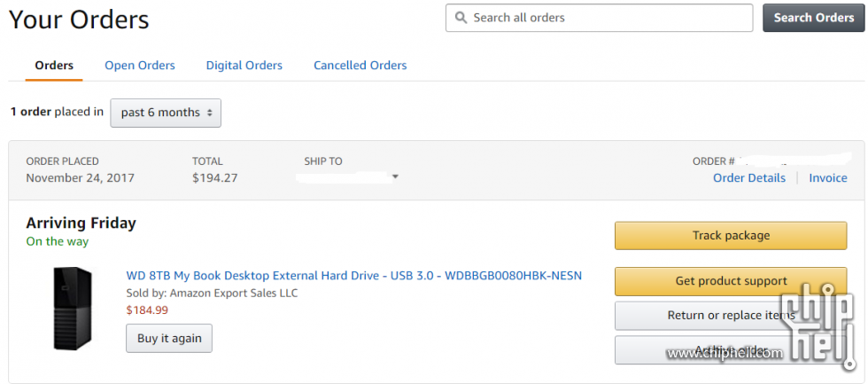Click the redacted order number
This screenshot has height=384, width=868.
coord(795,161)
